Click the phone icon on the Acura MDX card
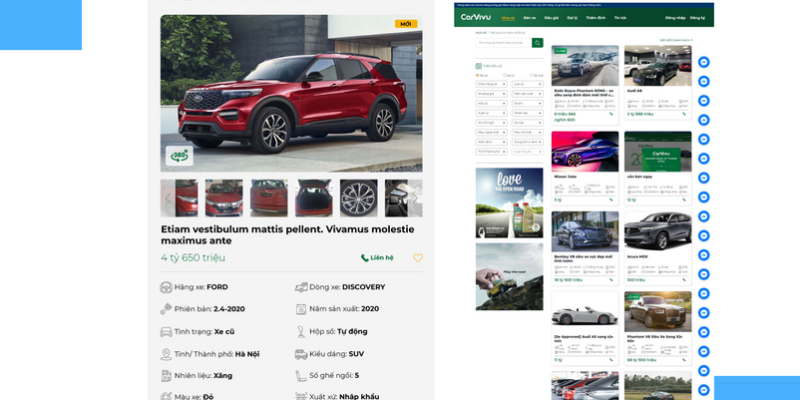Viewport: 800px width, 400px height. [685, 279]
